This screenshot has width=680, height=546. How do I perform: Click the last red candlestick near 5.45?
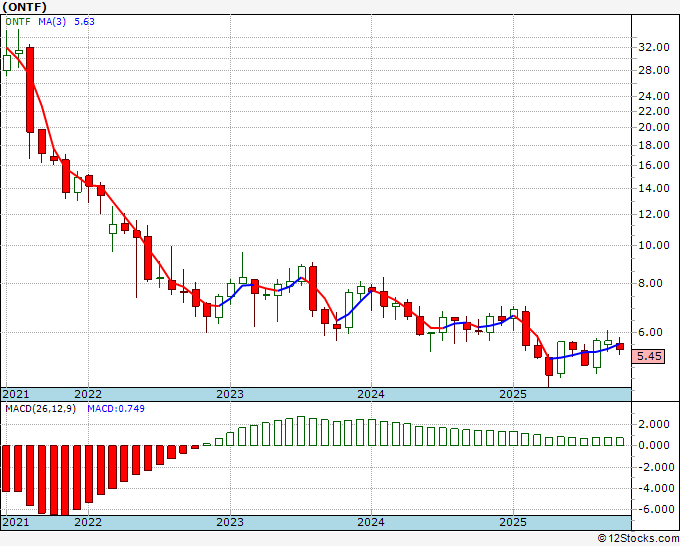point(620,346)
